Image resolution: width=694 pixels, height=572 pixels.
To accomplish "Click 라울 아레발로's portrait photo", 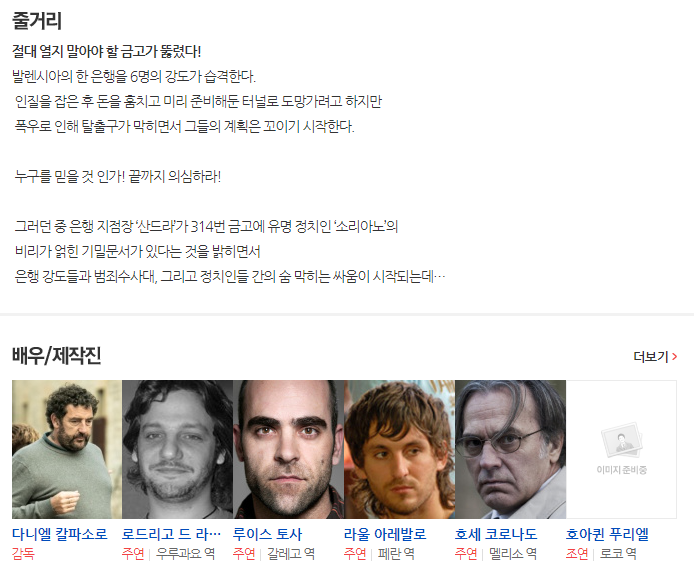I will (x=400, y=449).
